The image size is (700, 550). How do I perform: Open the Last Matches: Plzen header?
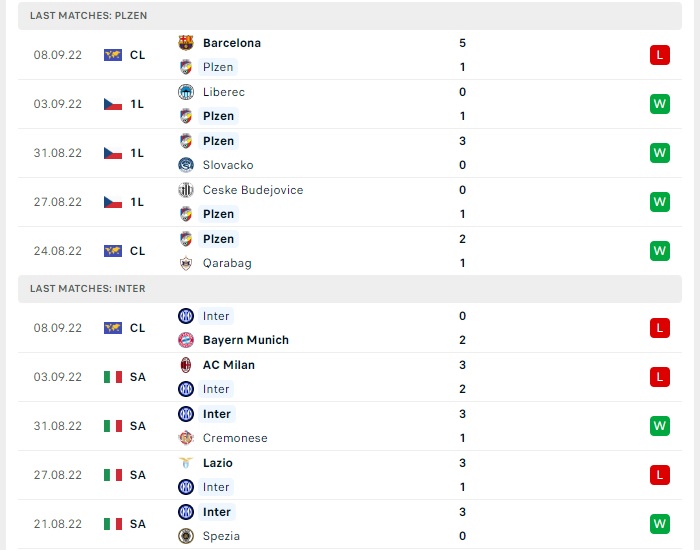click(350, 16)
